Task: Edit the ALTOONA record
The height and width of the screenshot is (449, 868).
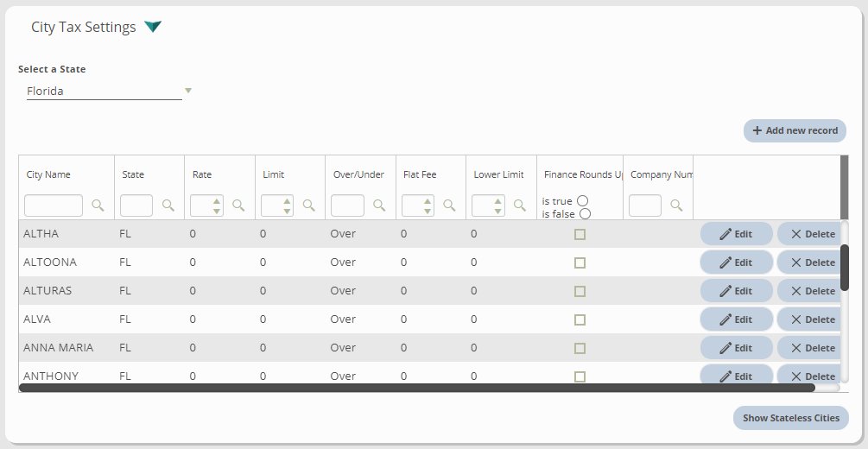Action: pyautogui.click(x=736, y=262)
